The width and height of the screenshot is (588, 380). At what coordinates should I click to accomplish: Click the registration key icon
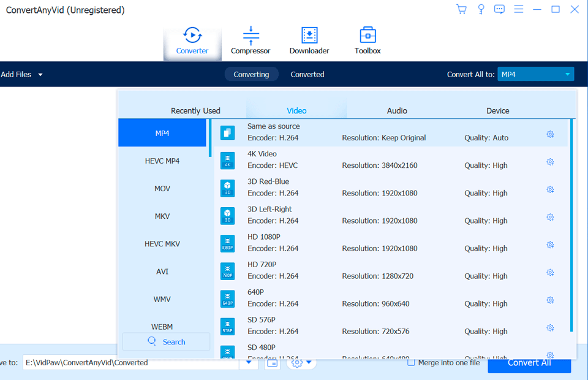click(x=481, y=9)
